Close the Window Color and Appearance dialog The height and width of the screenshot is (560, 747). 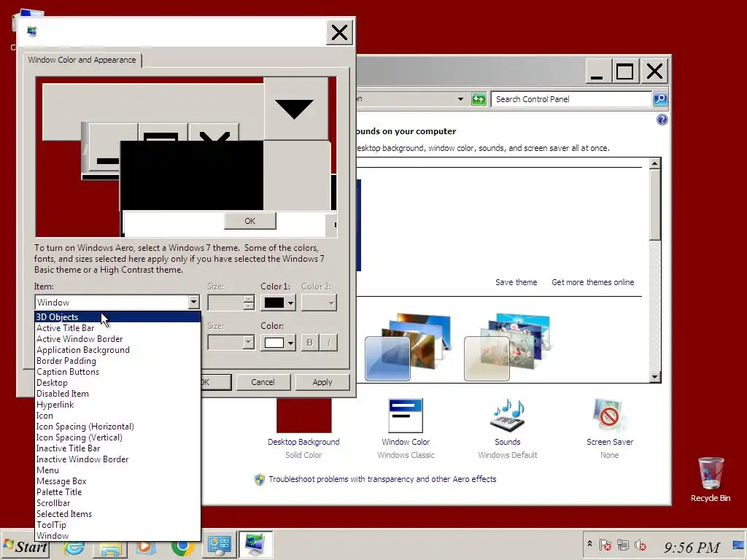pyautogui.click(x=339, y=33)
